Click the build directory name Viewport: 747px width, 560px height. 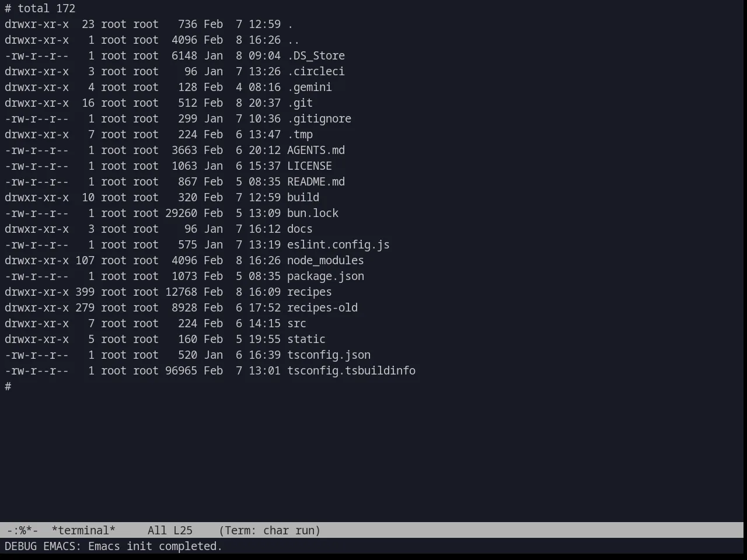pos(303,197)
